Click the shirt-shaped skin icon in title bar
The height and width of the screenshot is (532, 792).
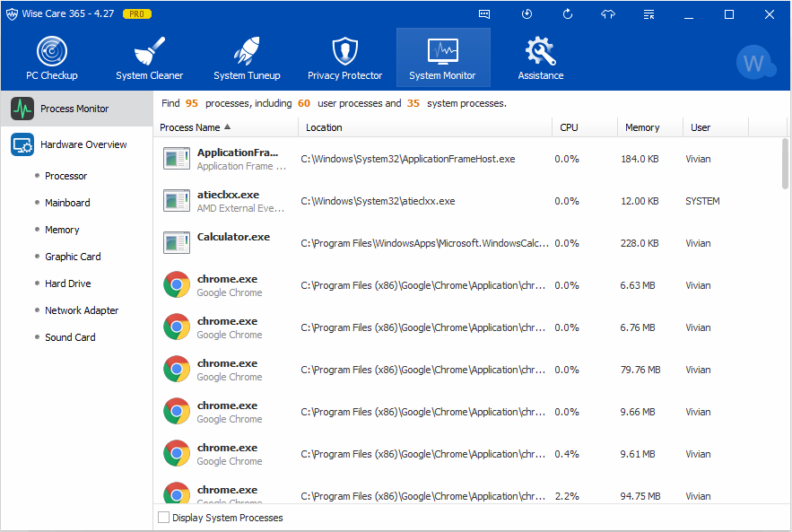[x=607, y=14]
